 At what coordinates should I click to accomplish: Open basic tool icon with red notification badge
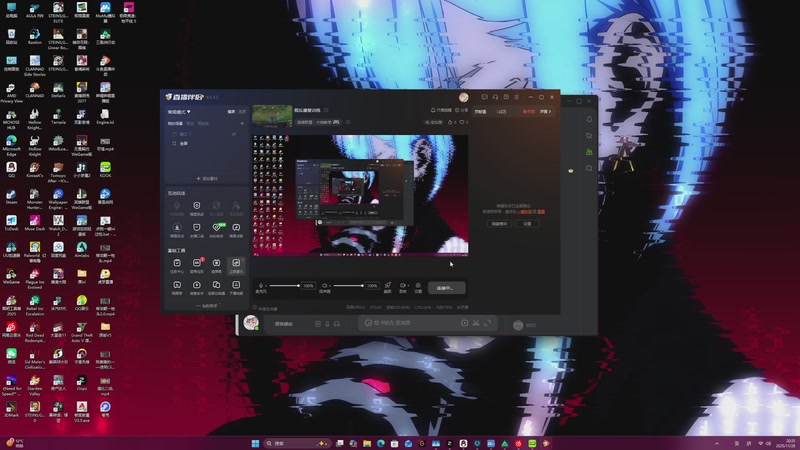[x=196, y=265]
